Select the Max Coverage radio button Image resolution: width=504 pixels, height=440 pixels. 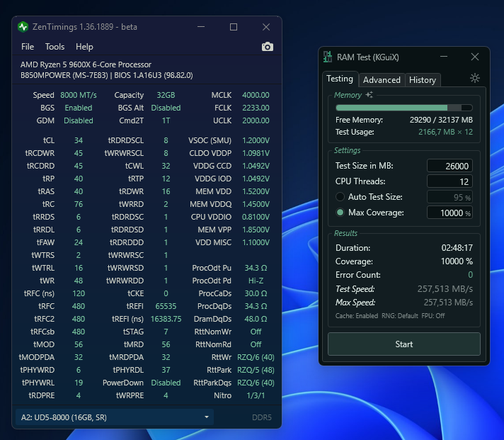coord(341,213)
